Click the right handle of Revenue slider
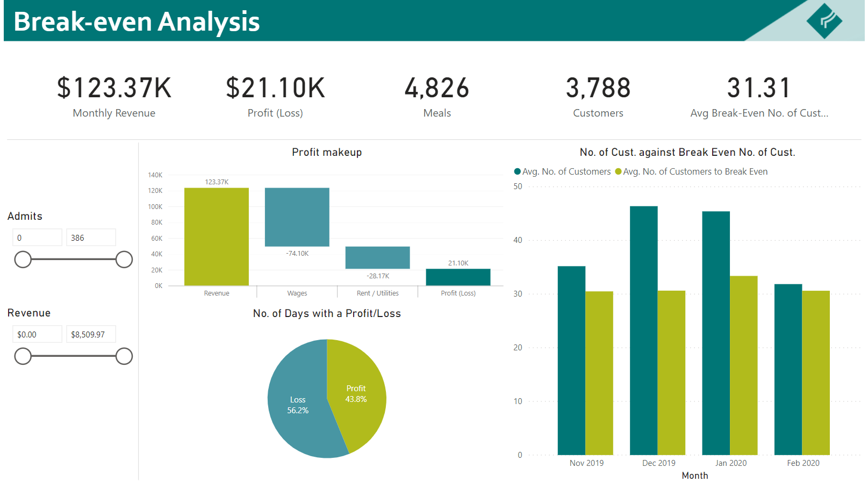This screenshot has width=868, height=482. click(x=124, y=356)
